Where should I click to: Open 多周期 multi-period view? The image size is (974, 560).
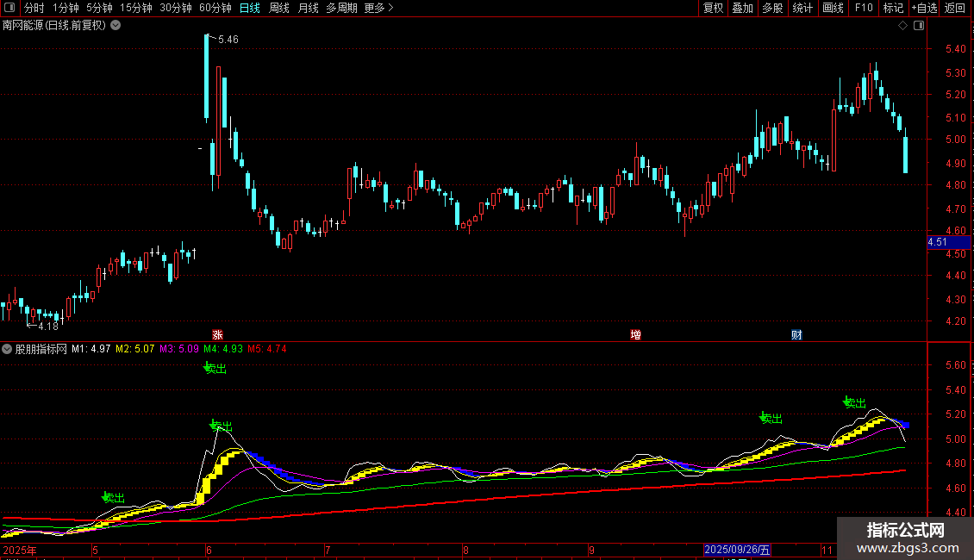point(341,8)
